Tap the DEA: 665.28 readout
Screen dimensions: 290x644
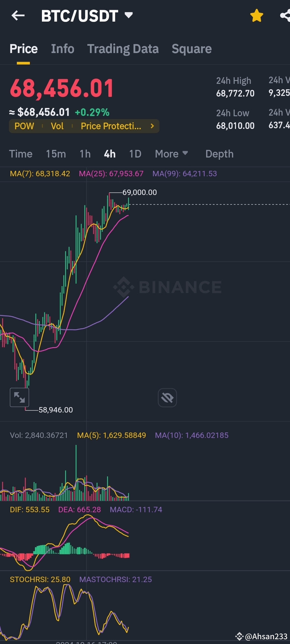[x=79, y=510]
